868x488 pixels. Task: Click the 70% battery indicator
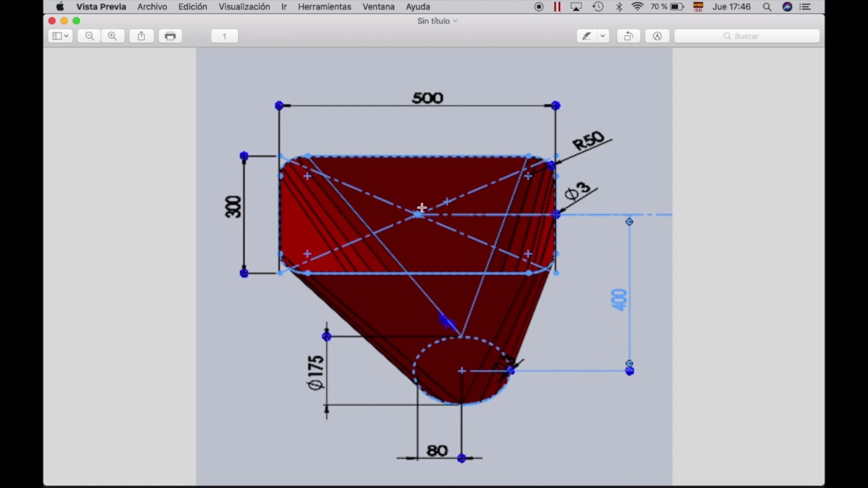click(667, 7)
